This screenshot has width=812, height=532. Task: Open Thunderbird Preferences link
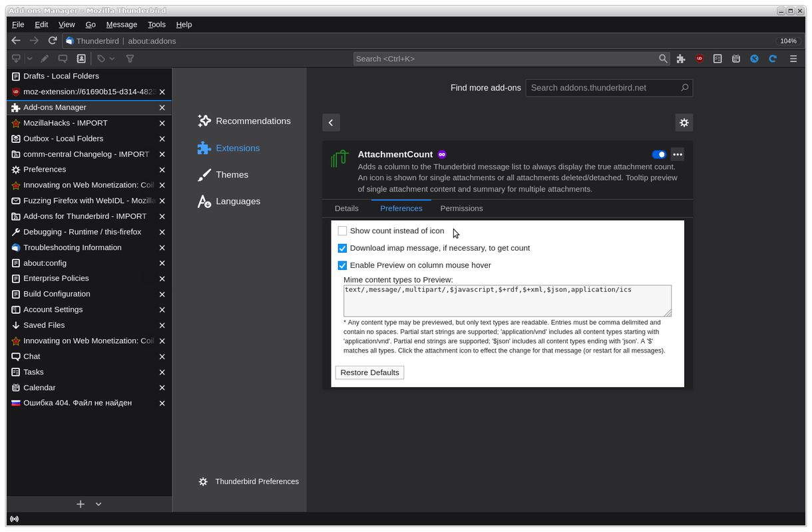pos(248,481)
